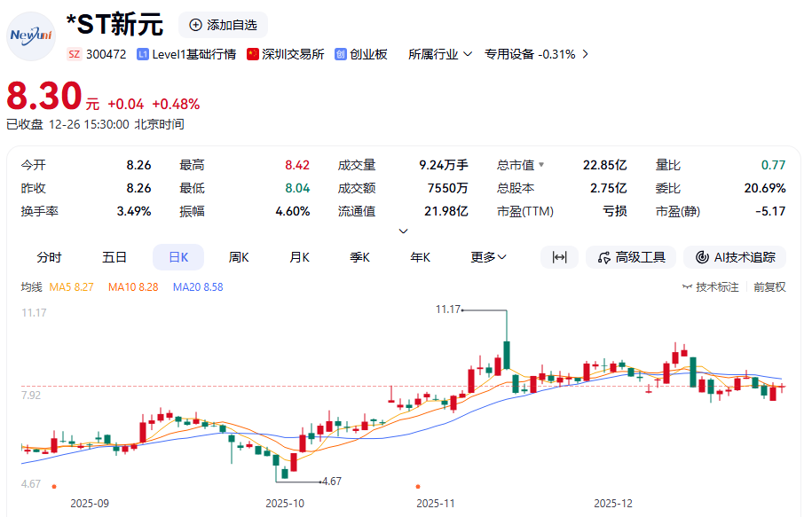Open the 更多 chart period dropdown
The image size is (812, 517).
(x=488, y=257)
